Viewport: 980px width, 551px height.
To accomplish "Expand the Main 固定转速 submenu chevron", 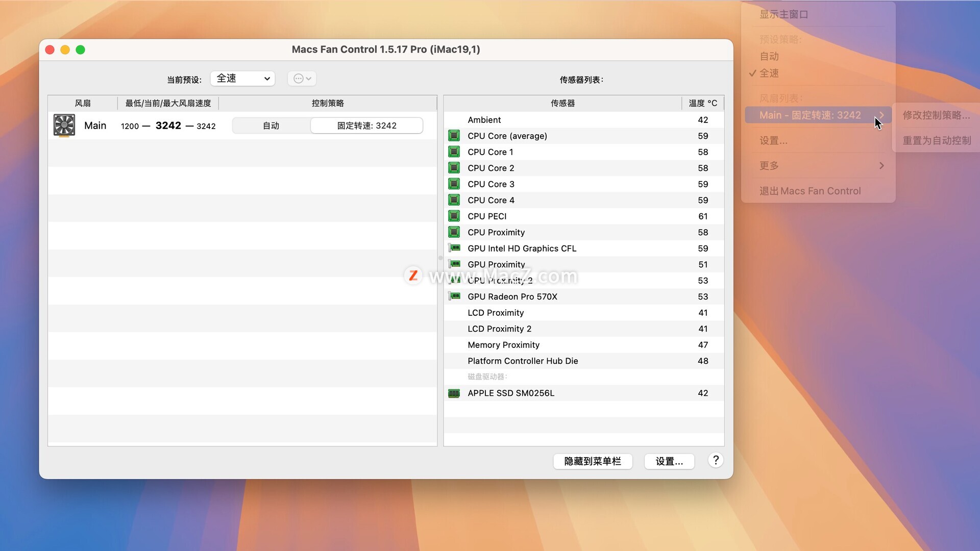I will coord(881,115).
